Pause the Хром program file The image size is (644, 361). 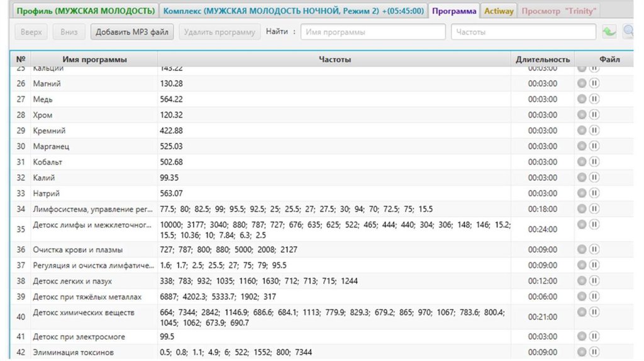[x=594, y=114]
